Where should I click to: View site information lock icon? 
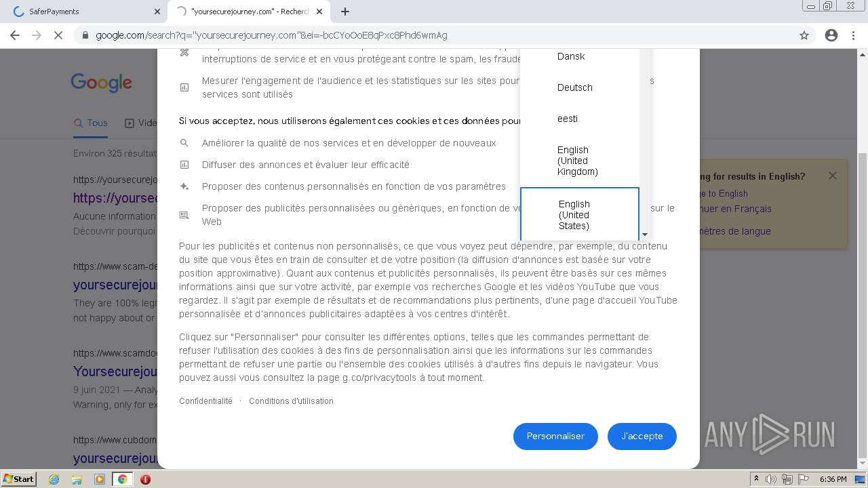[x=85, y=35]
